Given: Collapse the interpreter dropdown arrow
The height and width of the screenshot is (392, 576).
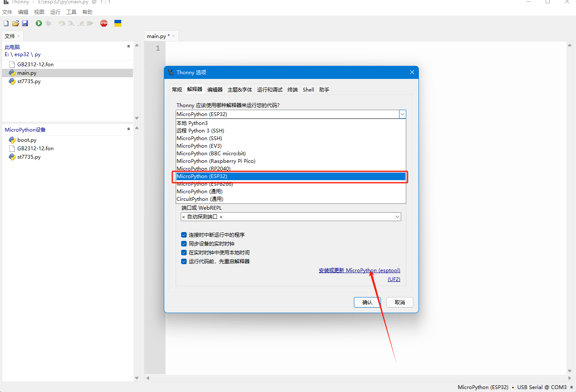Looking at the screenshot, I should point(402,114).
